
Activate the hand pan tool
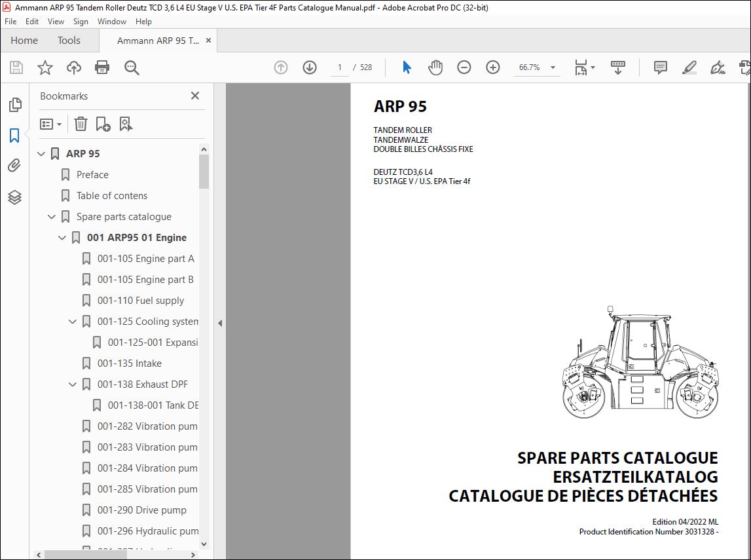coord(435,67)
